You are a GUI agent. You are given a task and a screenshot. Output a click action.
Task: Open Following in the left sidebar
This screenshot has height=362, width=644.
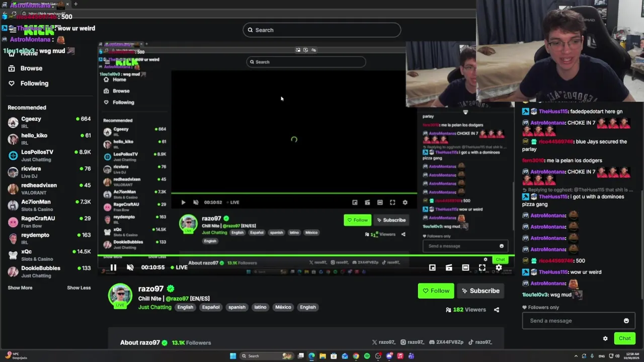click(29, 83)
